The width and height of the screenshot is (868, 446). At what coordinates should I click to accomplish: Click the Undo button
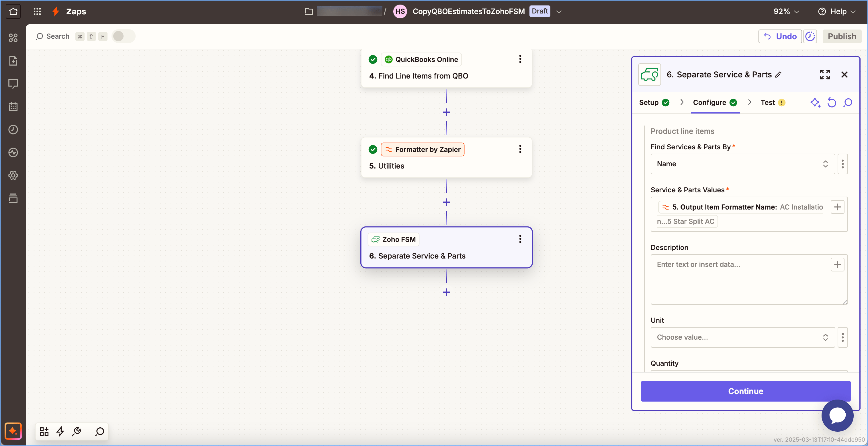(x=780, y=36)
